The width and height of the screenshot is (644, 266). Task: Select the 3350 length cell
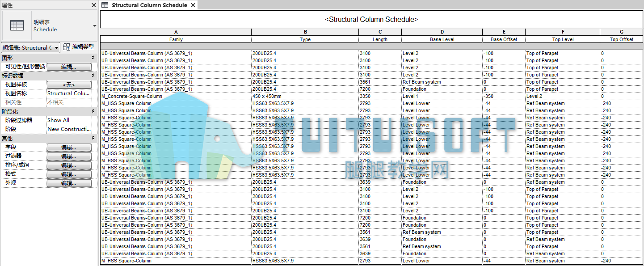[x=380, y=96]
